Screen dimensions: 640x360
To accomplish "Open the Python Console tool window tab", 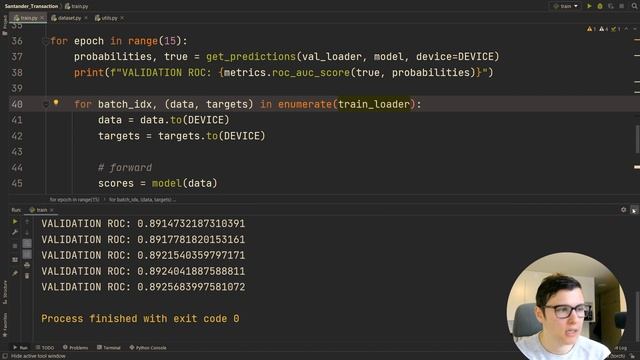I will point(148,347).
